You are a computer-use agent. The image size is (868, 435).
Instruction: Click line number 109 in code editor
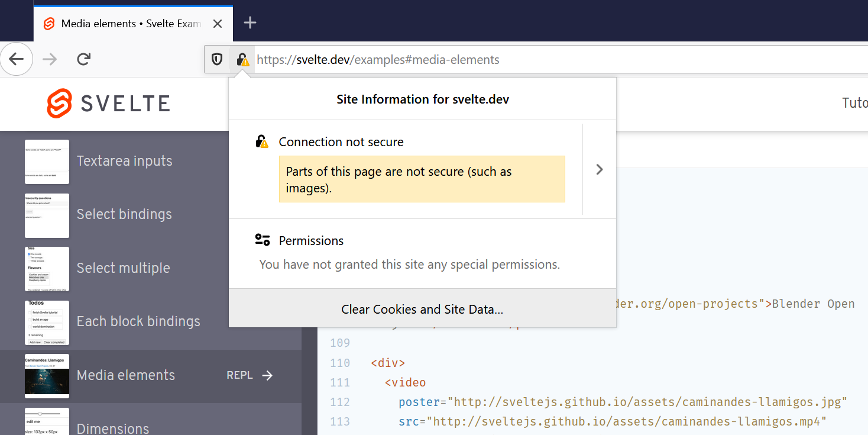click(x=340, y=343)
